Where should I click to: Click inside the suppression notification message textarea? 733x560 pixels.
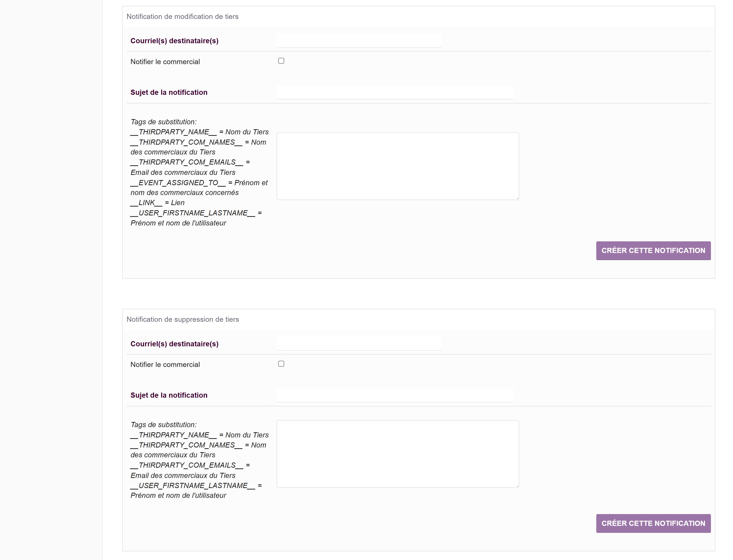[x=397, y=454]
